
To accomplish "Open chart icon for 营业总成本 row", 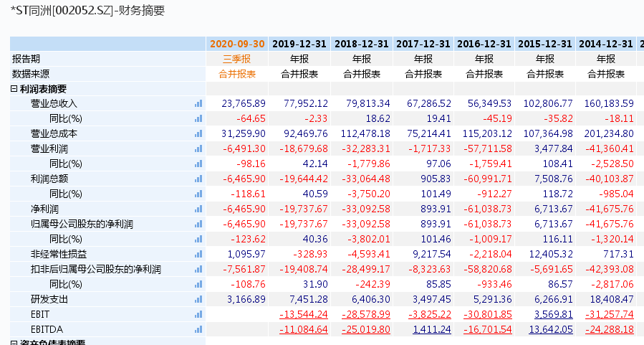I will (198, 133).
